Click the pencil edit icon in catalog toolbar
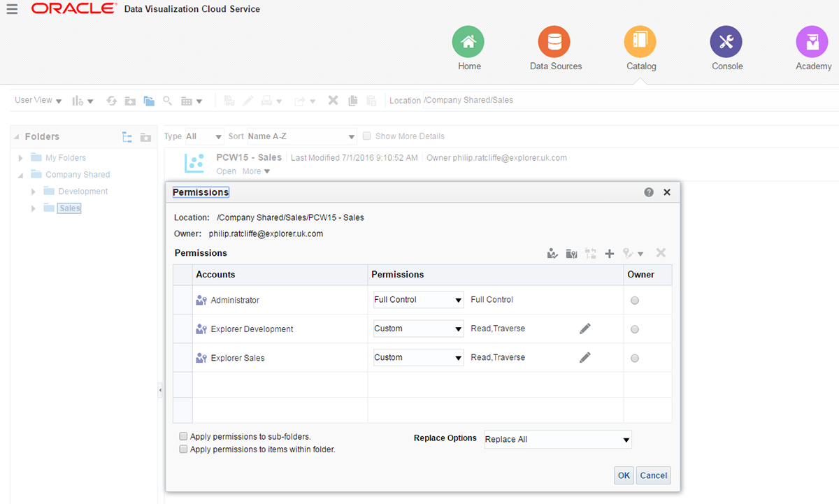Screen dimensions: 839x504 [x=248, y=101]
